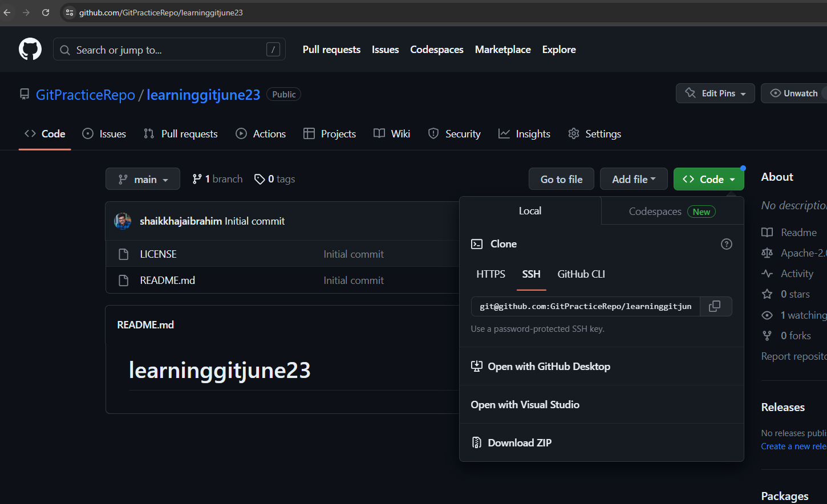This screenshot has height=504, width=827.
Task: Click the Go to file button
Action: (561, 179)
